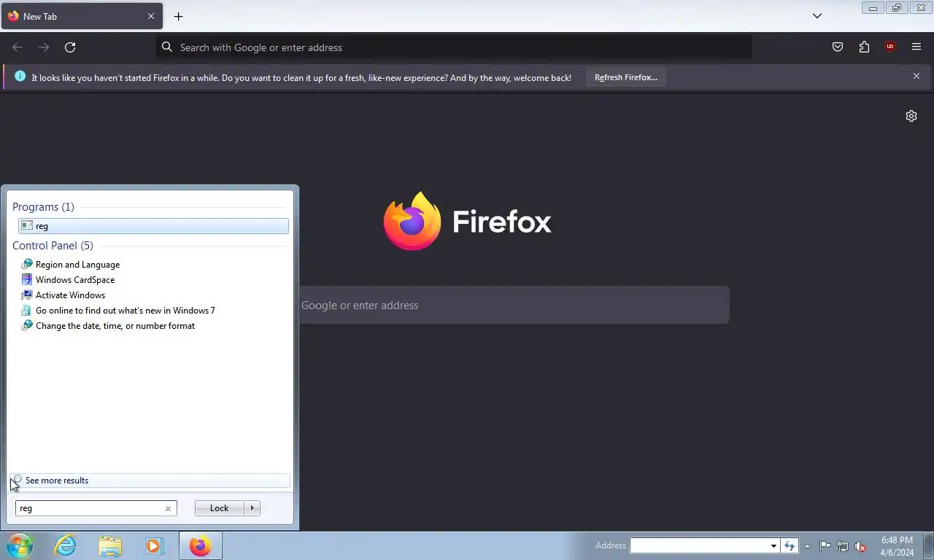Close the New Tab tab
The width and height of the screenshot is (934, 560).
(151, 16)
